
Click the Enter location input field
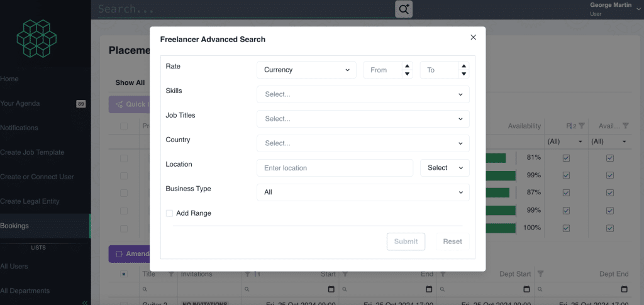(335, 168)
